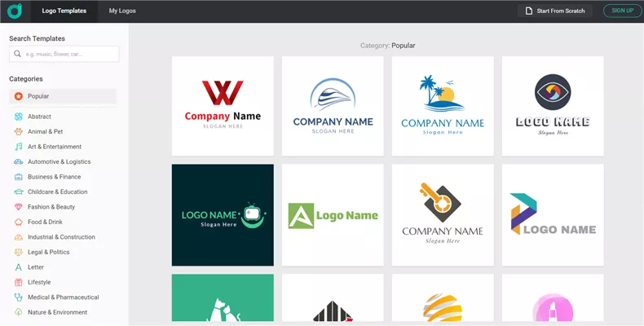Focus the Search Templates input field
The height and width of the screenshot is (326, 644).
[x=70, y=54]
